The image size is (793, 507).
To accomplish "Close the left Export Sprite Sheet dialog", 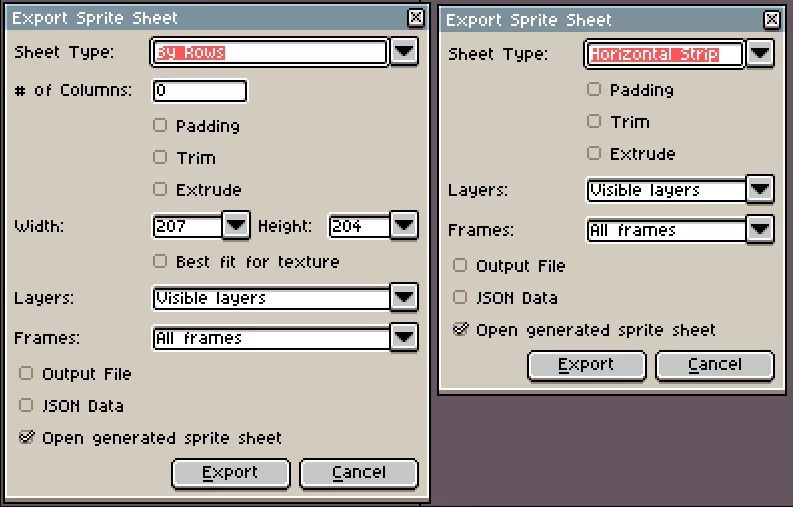I will point(415,18).
